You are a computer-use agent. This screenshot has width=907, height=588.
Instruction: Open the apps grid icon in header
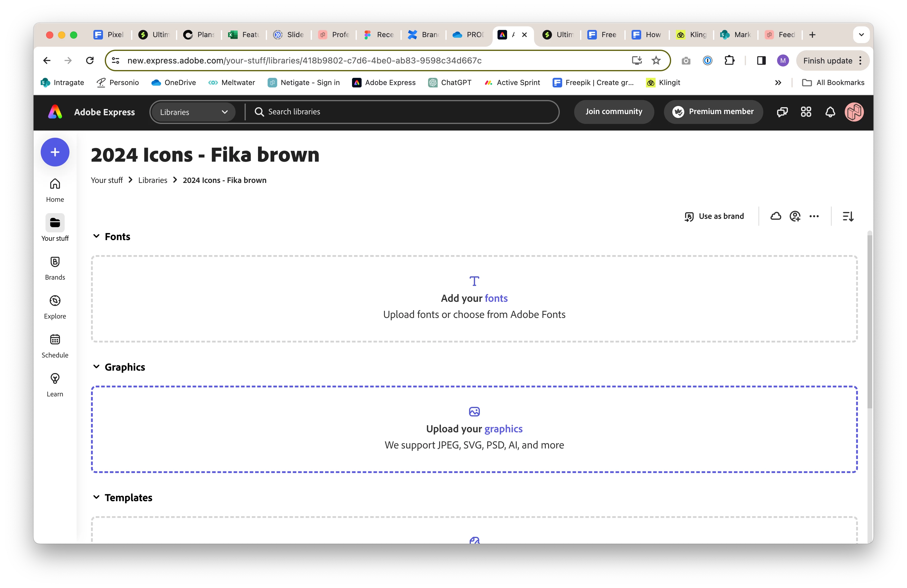806,112
